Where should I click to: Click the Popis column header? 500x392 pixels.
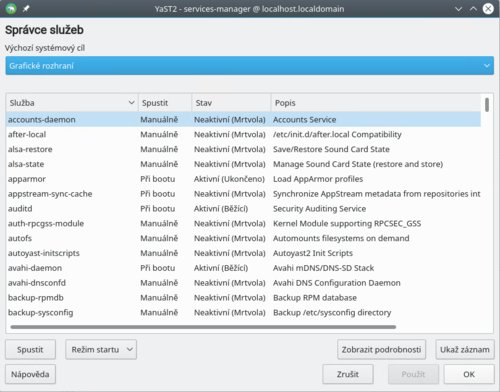[376, 103]
